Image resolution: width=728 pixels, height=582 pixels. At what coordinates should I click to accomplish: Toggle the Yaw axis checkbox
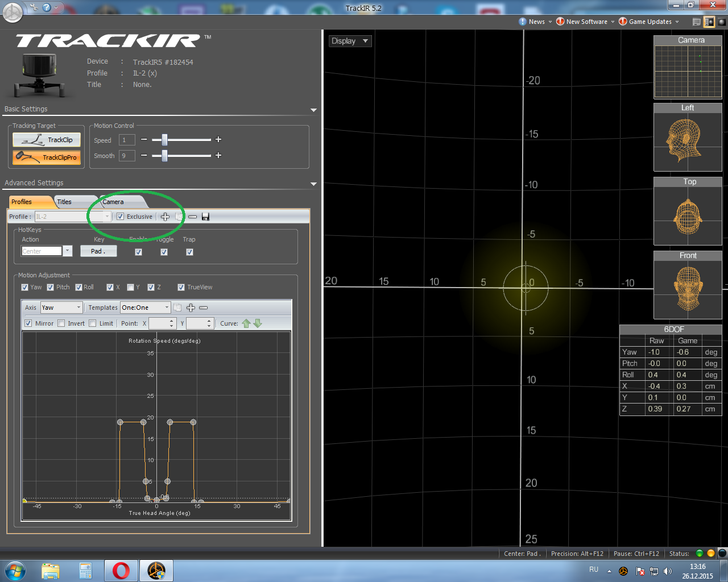(24, 287)
